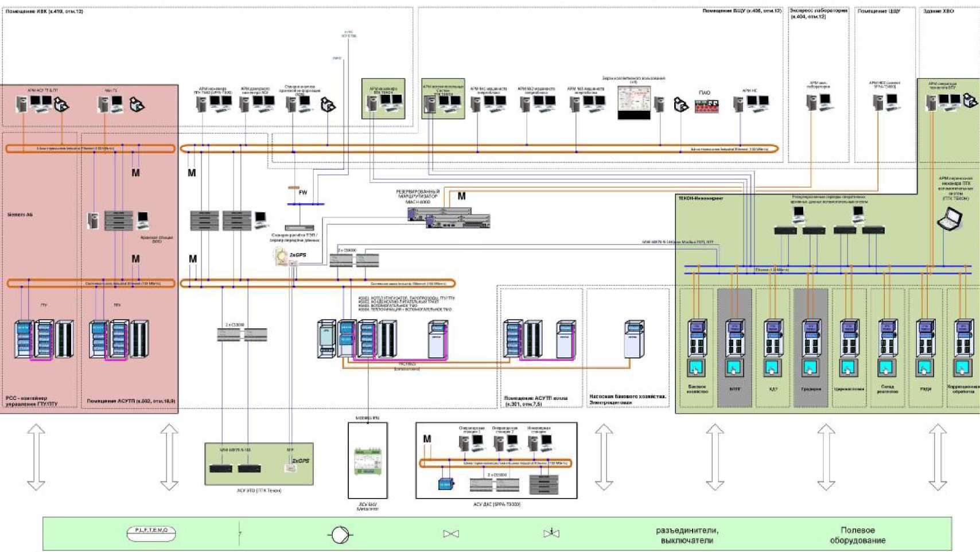
Task: Click the P,L,F,T,E,M,Q sensor oval in legend
Action: click(151, 533)
